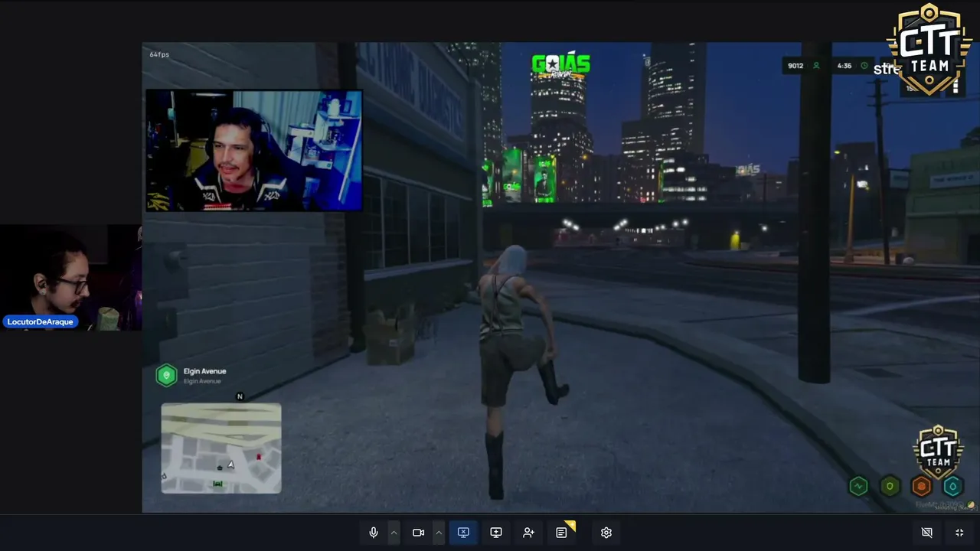Click the LocutorDeAraque name label
This screenshot has width=980, height=551.
point(41,322)
